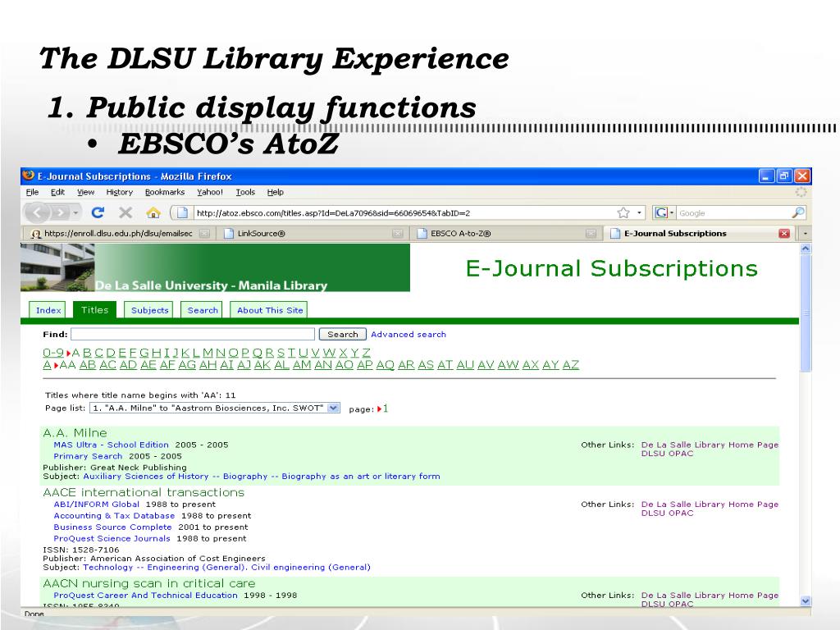Open the AACE international transactions title
This screenshot has height=630, width=840.
pos(144,492)
